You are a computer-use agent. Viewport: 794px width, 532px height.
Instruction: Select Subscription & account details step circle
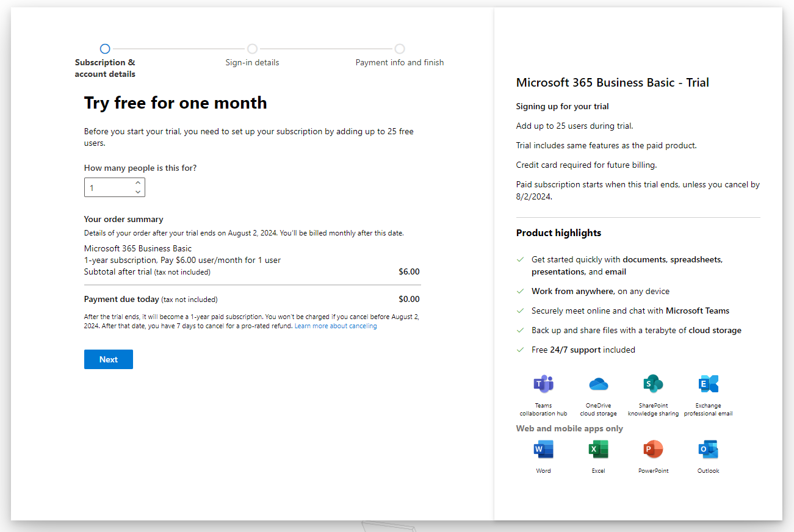click(x=105, y=49)
